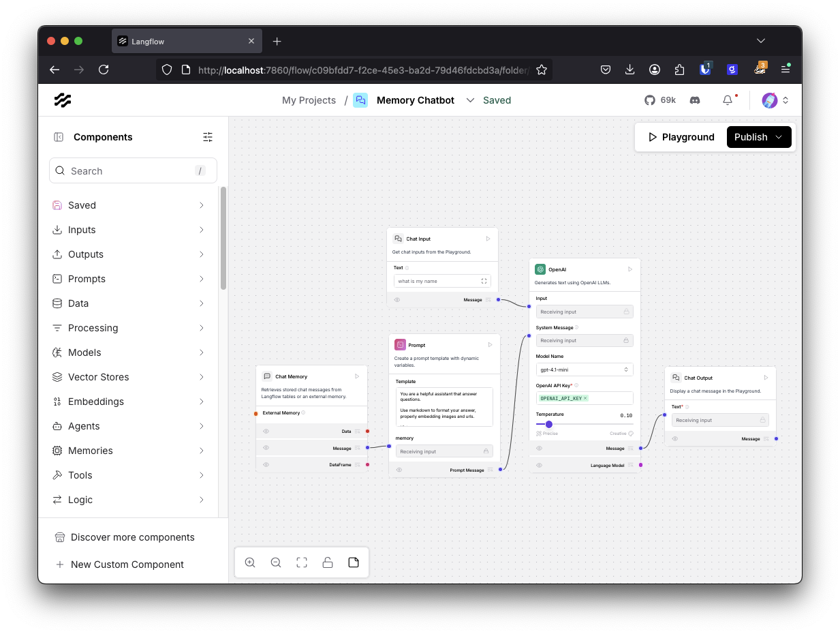Click the sliders icon next to Components header
The width and height of the screenshot is (840, 634).
[208, 136]
